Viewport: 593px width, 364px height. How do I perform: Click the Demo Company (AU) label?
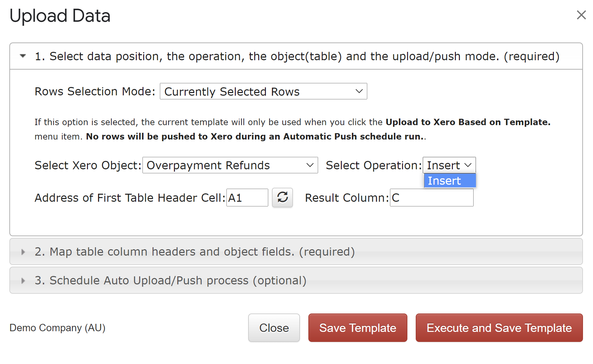(x=58, y=328)
